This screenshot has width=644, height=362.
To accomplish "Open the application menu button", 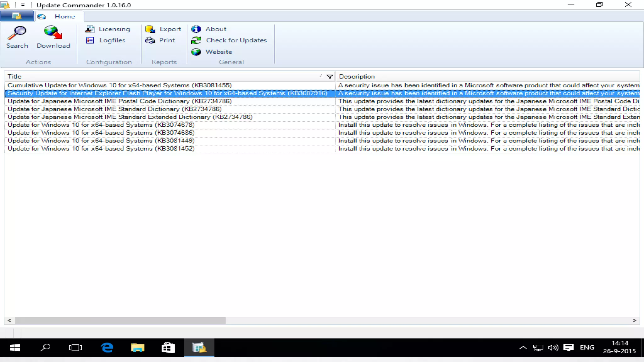I will (17, 16).
